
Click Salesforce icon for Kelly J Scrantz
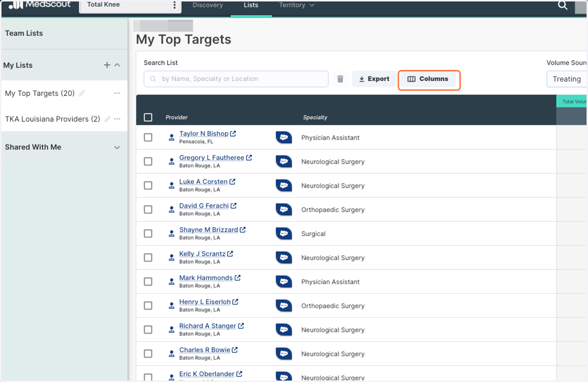tap(284, 258)
